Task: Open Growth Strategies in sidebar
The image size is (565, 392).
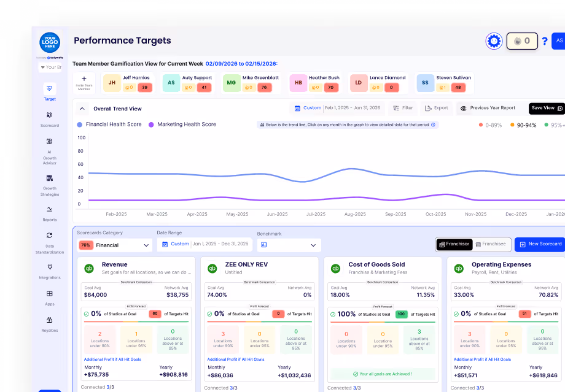Action: (x=50, y=185)
